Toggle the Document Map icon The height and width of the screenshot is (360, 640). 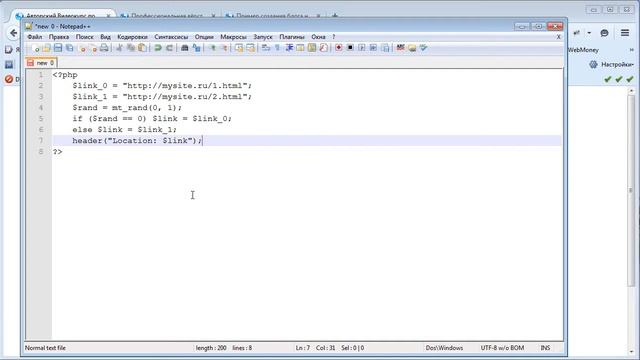pyautogui.click(x=312, y=48)
